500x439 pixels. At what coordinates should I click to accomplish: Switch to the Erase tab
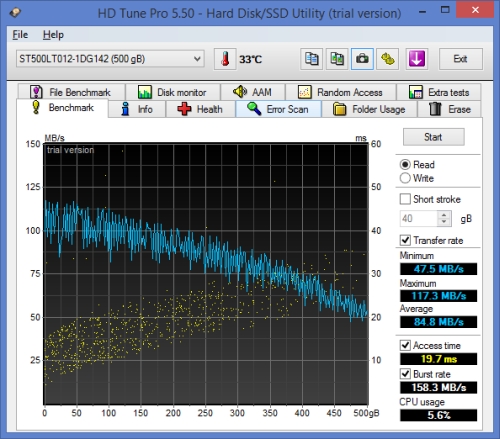(450, 109)
